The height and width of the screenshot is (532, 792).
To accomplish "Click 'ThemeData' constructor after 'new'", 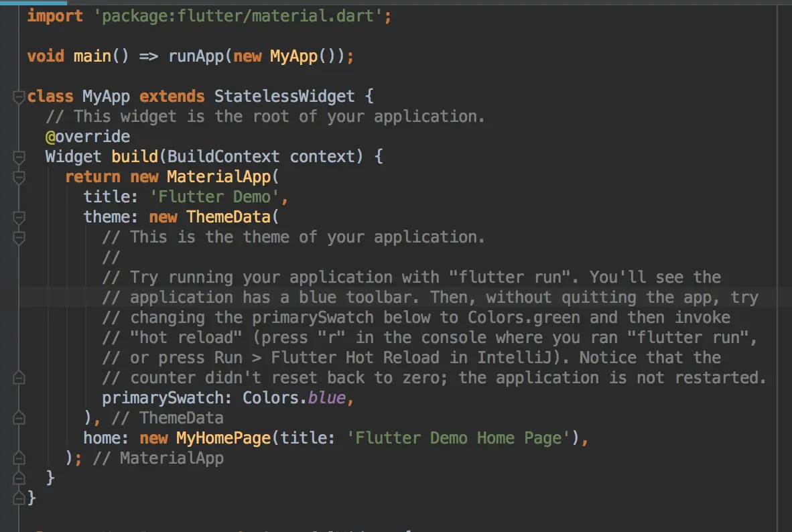I will click(228, 216).
